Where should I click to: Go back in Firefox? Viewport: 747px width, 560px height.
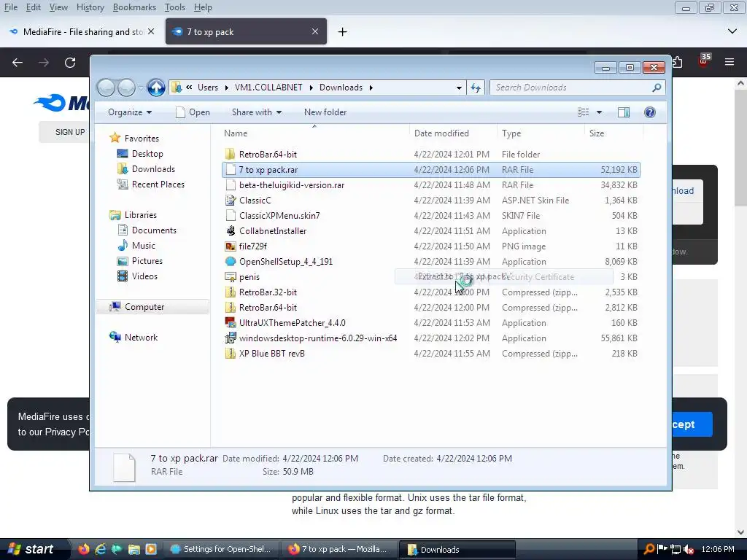point(18,63)
